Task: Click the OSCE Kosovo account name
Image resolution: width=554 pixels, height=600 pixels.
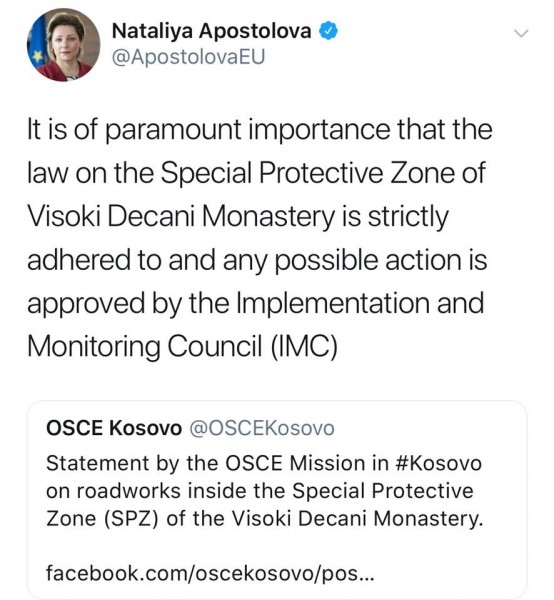Action: click(114, 427)
